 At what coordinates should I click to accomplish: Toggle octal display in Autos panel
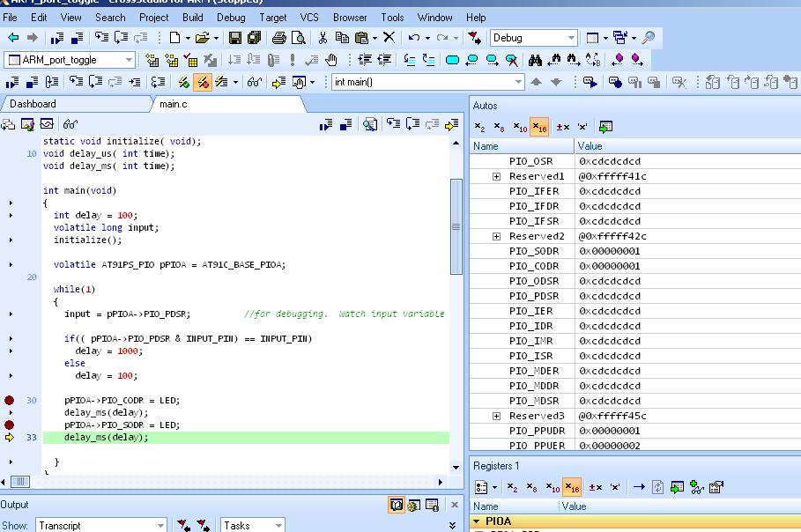coord(499,127)
